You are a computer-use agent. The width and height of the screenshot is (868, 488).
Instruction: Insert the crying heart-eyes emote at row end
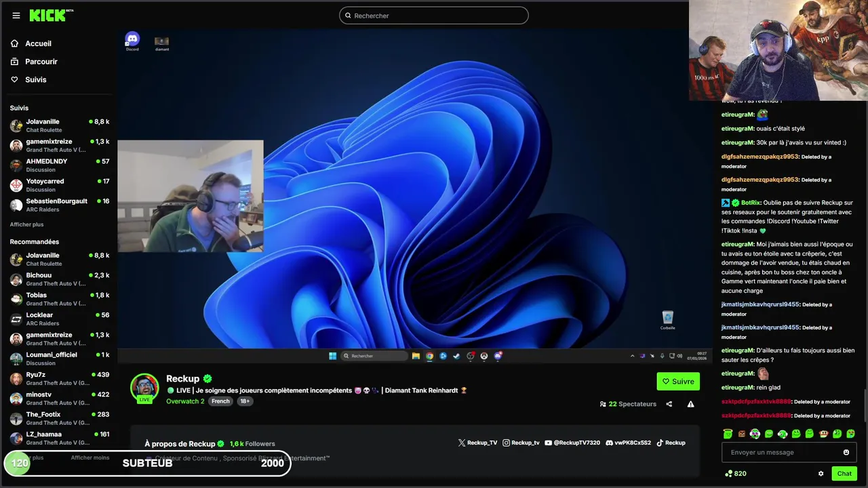click(x=850, y=434)
